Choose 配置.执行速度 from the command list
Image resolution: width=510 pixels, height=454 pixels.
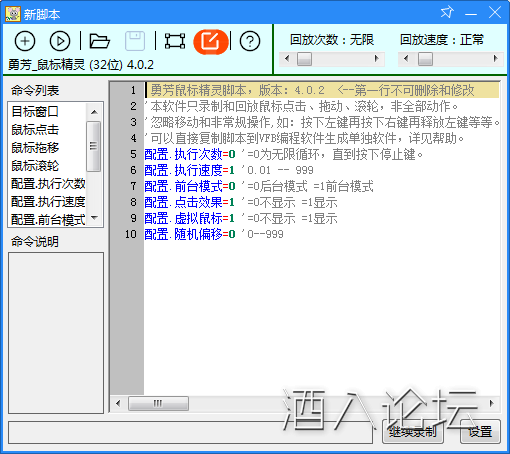[x=48, y=201]
